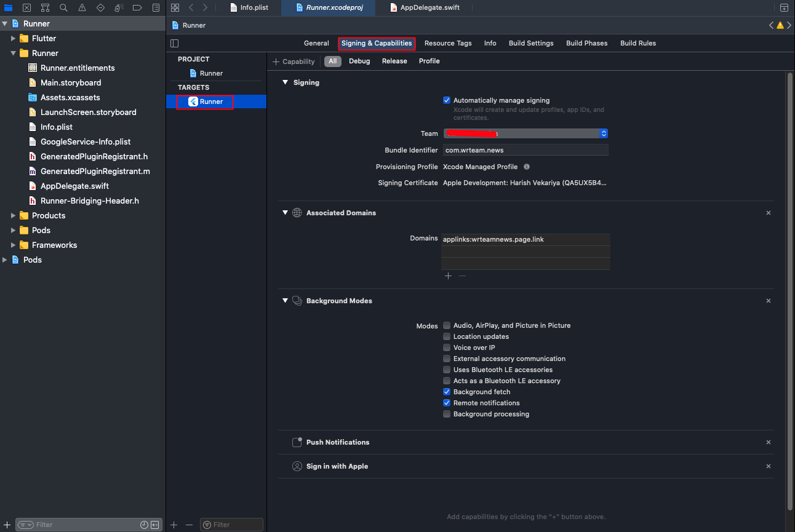The width and height of the screenshot is (795, 532).
Task: Click the info icon beside Xcode Managed Profile
Action: [x=527, y=167]
